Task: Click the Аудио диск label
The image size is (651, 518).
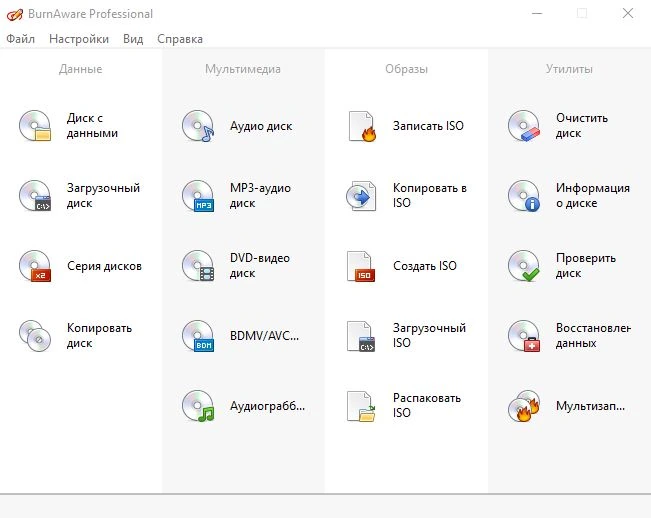Action: tap(261, 126)
